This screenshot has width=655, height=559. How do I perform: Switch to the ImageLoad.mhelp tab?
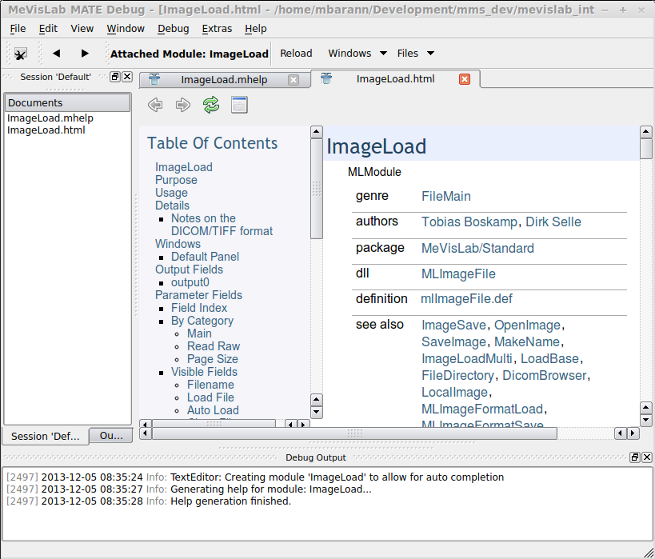pos(223,80)
